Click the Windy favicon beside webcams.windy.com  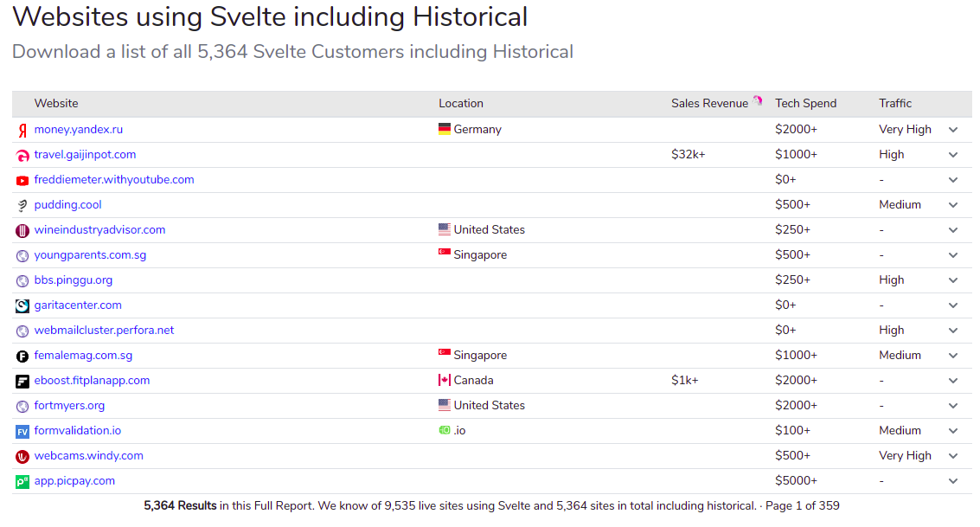pyautogui.click(x=22, y=456)
